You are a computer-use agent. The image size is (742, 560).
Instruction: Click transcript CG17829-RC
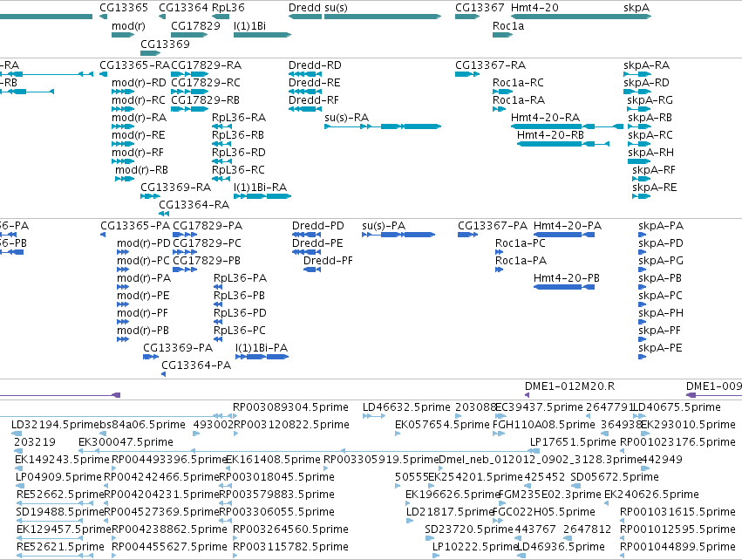206,83
